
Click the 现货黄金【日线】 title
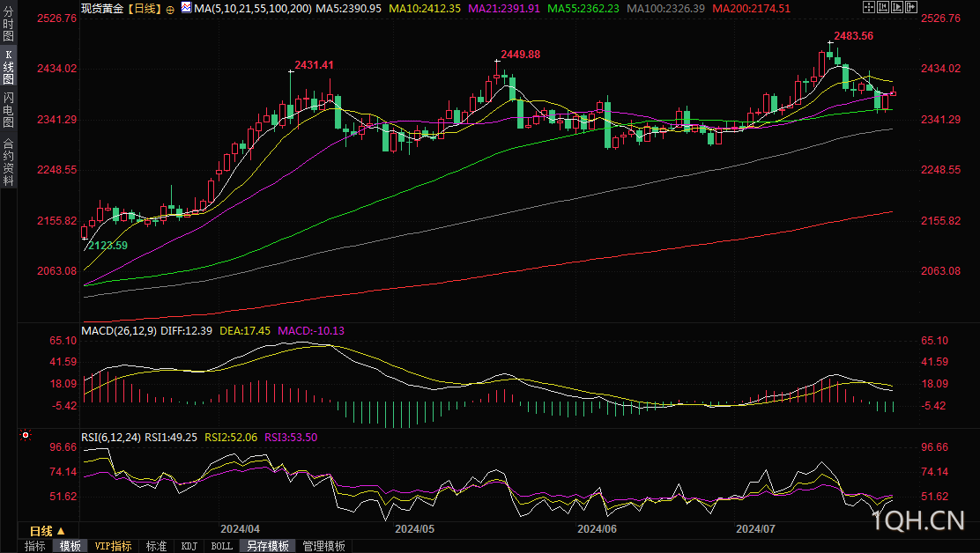122,9
